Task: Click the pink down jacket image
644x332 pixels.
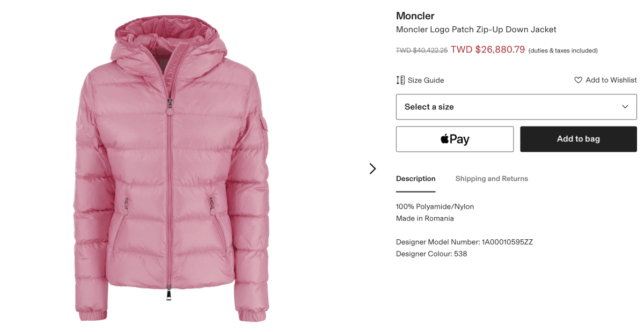Action: (x=171, y=167)
